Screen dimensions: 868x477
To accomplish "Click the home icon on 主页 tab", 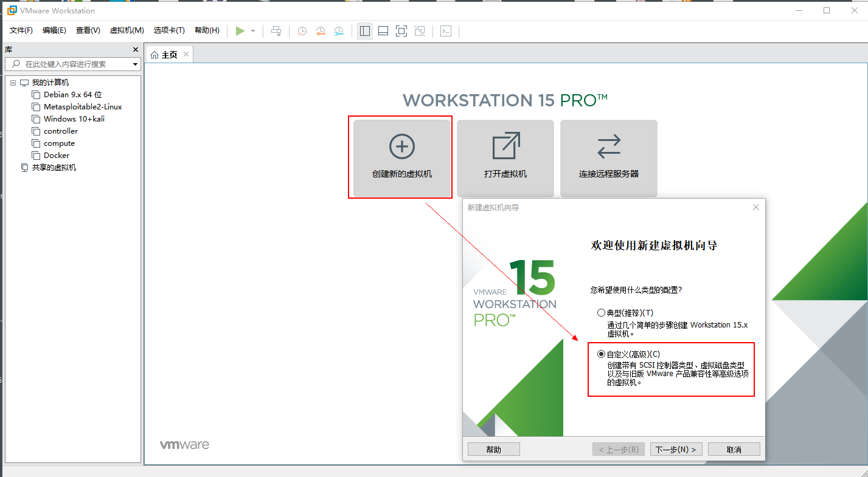I will click(x=155, y=55).
